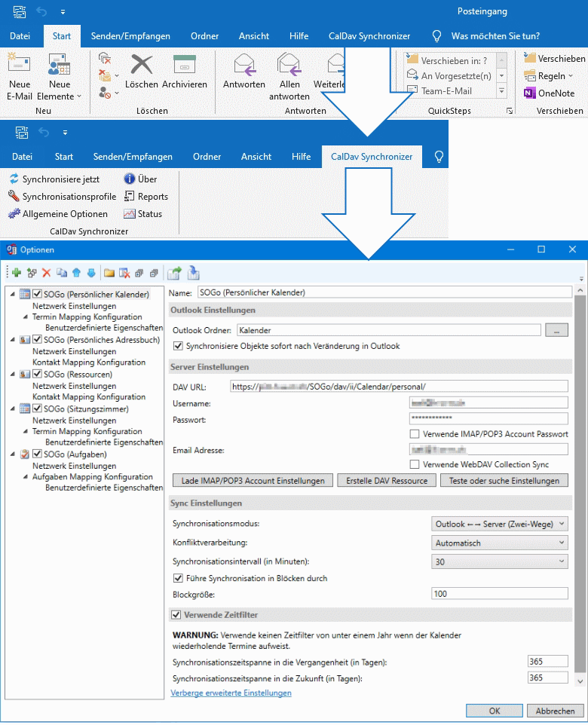Open Senden/Empfangen tab in the upper ribbon

[130, 35]
